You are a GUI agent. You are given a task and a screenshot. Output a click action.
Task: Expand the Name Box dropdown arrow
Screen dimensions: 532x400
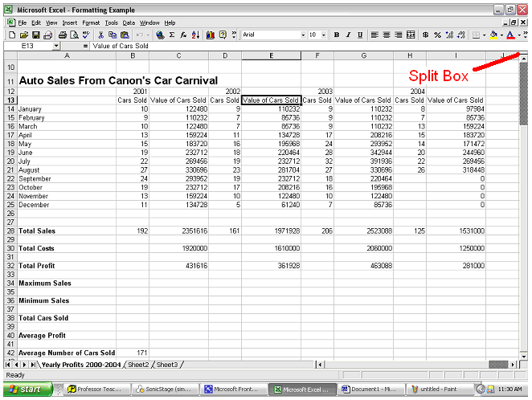[x=56, y=47]
